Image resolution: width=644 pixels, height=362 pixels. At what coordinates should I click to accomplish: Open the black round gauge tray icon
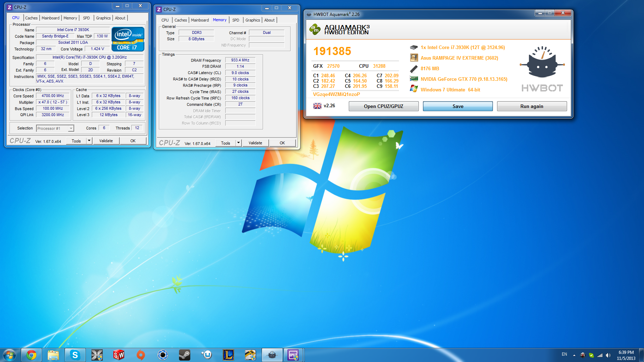(x=583, y=355)
